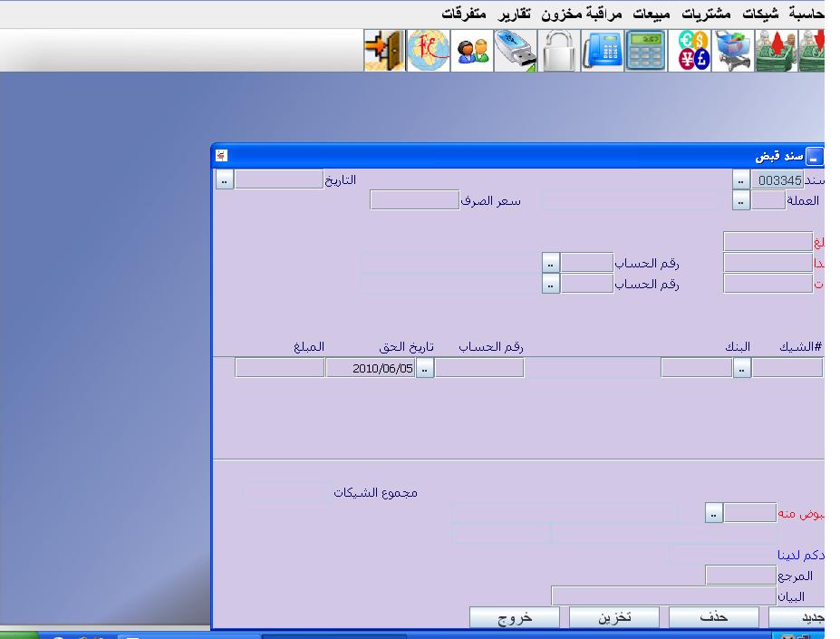840x639 pixels.
Task: Click the shopping cart toolbar icon
Action: pos(736,51)
